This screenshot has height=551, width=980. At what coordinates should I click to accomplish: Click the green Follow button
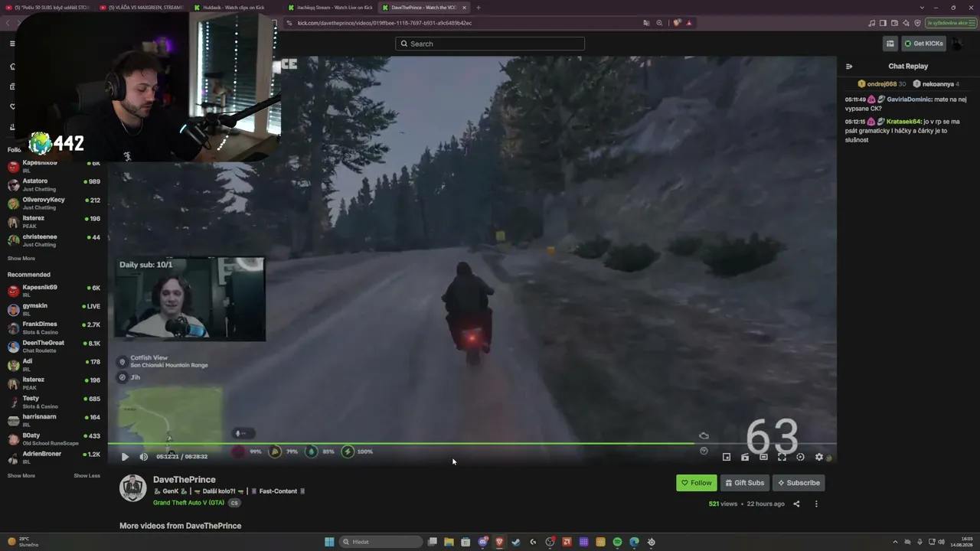pos(696,483)
